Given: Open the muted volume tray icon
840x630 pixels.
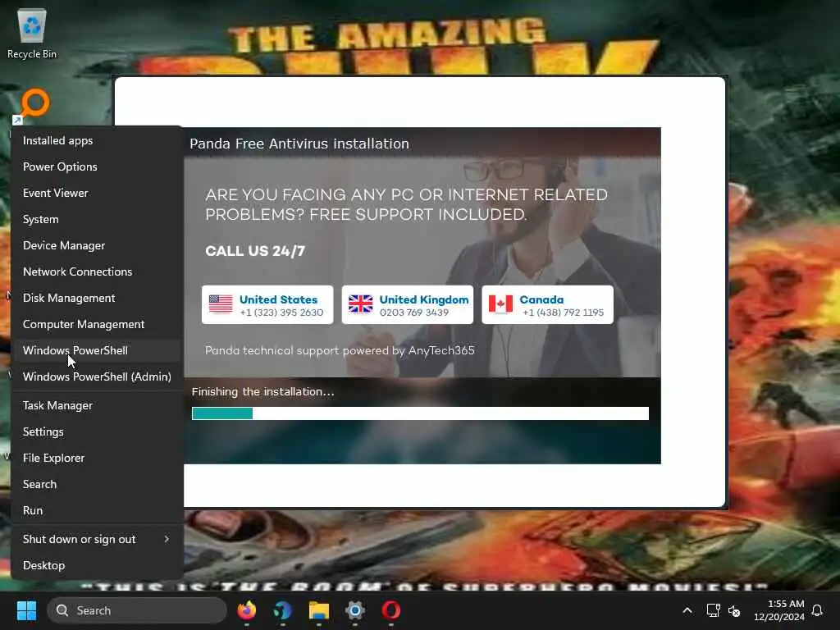Looking at the screenshot, I should pyautogui.click(x=734, y=610).
